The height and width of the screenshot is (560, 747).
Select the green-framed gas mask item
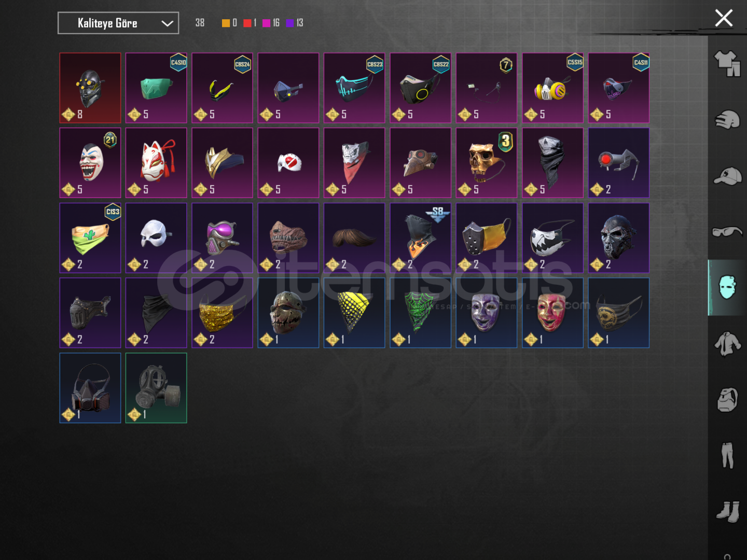[x=156, y=388]
